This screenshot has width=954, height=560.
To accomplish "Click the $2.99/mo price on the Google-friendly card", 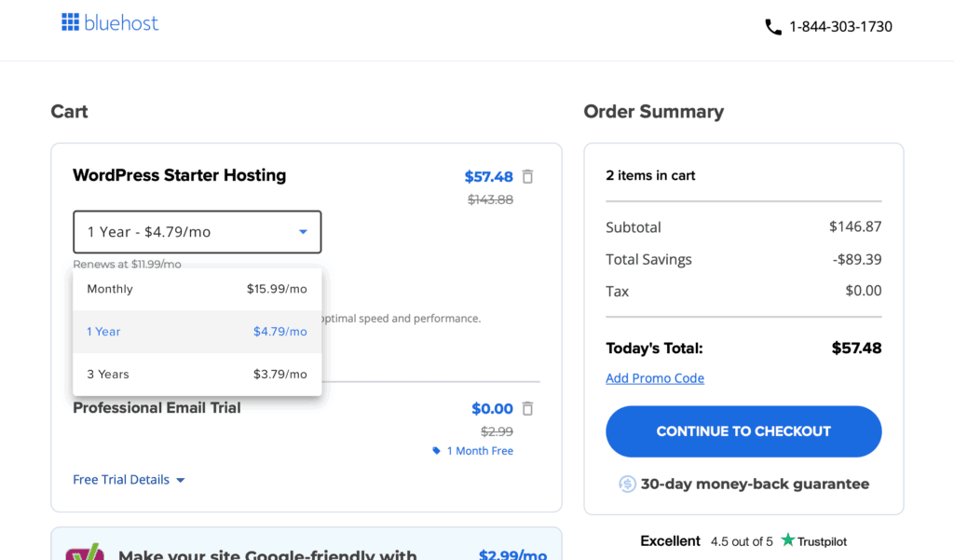I will (511, 554).
